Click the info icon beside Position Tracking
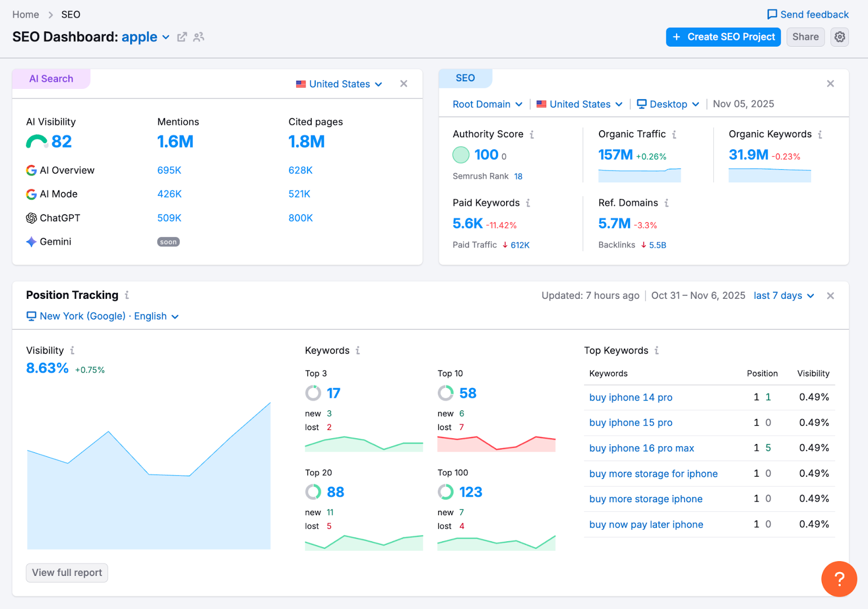868x609 pixels. [x=127, y=295]
